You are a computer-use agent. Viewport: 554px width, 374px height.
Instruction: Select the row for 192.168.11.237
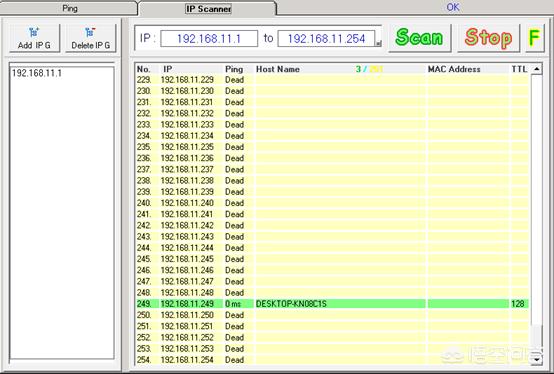pyautogui.click(x=332, y=170)
